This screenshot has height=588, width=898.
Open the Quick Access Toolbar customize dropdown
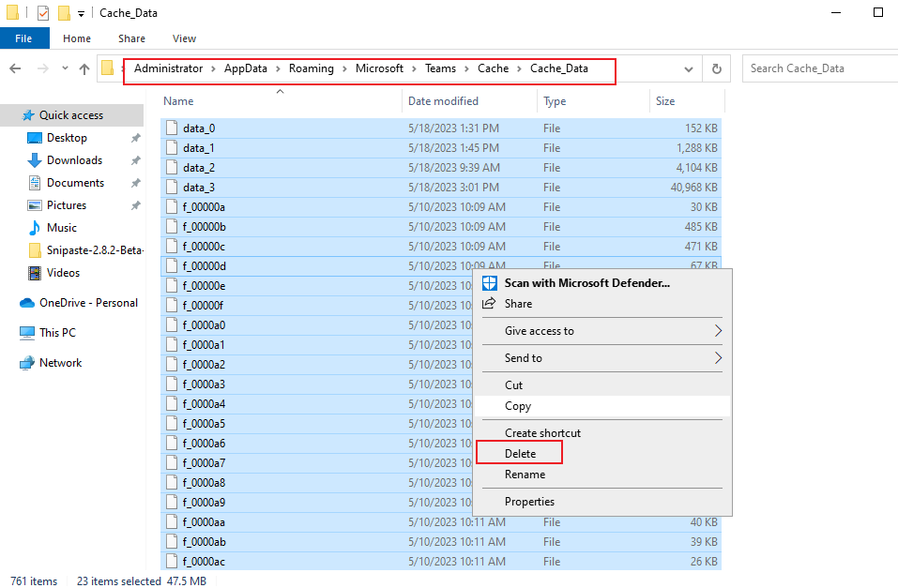[x=82, y=13]
